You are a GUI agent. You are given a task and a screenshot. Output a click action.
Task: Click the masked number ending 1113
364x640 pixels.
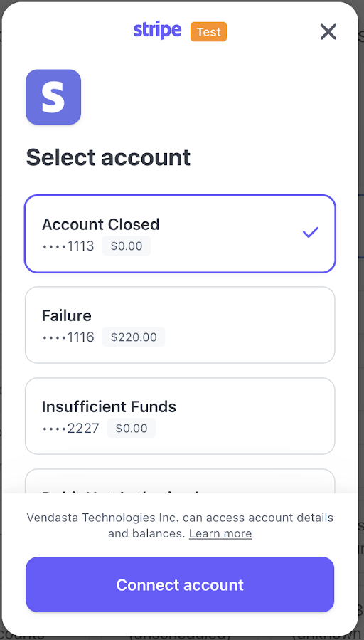click(68, 246)
